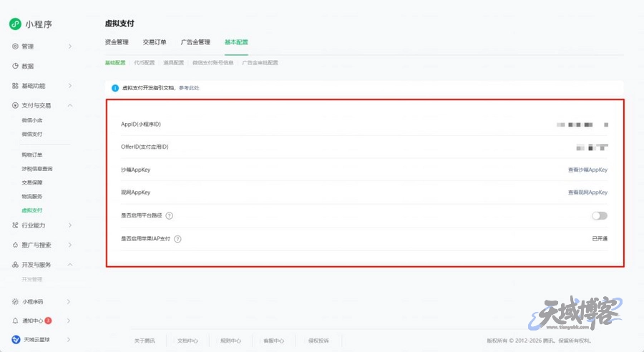Open the 道具配置 sub-tab
644x352 pixels.
pyautogui.click(x=174, y=63)
